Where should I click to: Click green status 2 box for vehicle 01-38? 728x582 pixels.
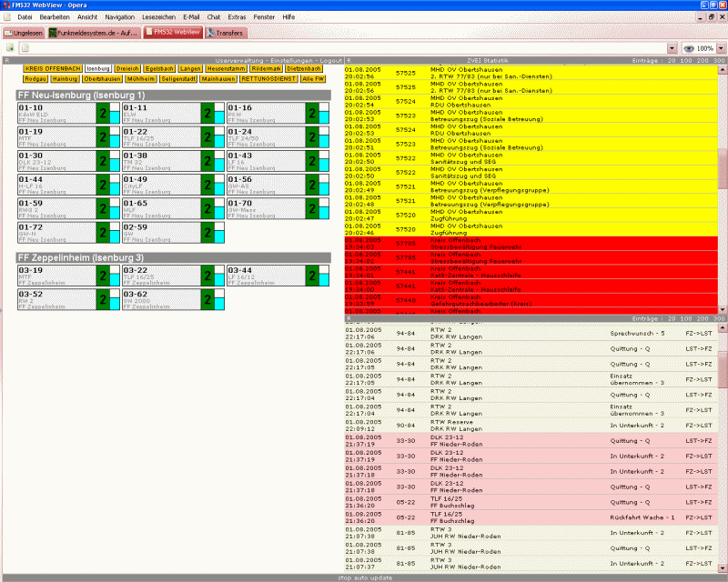click(207, 160)
